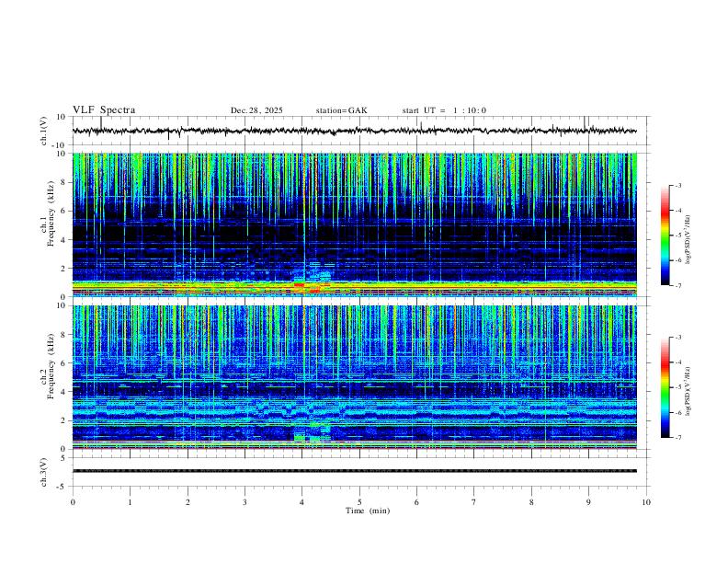This screenshot has width=728, height=563.
Task: Click the time axis tick label "0"
Action: 73,502
